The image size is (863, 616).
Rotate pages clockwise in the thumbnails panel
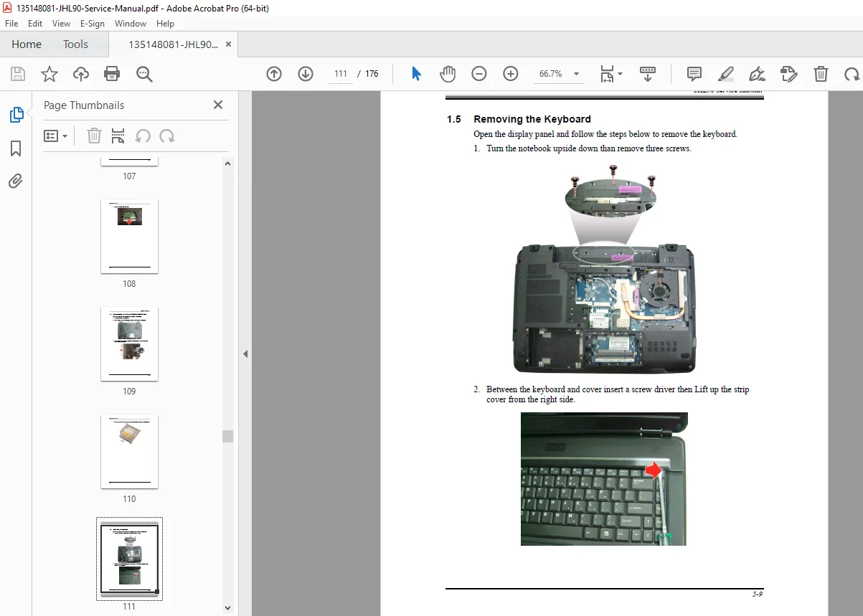tap(167, 136)
